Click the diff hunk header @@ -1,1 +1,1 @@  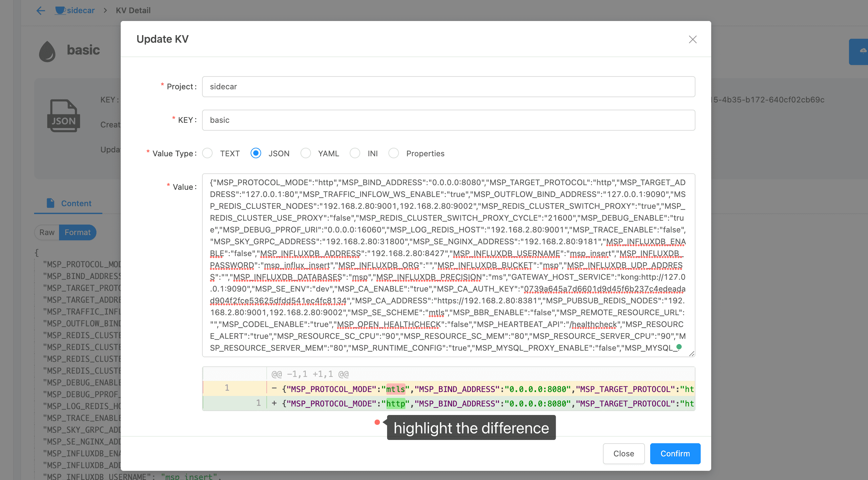click(x=310, y=374)
